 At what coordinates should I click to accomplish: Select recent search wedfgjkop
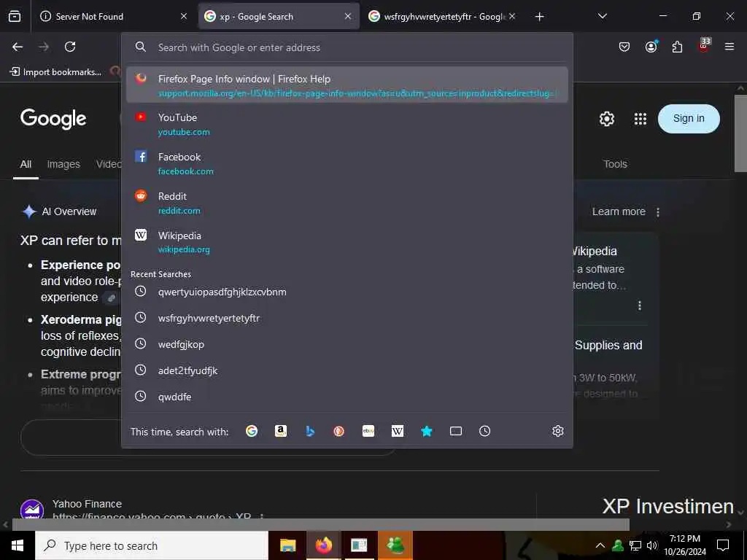click(x=347, y=344)
